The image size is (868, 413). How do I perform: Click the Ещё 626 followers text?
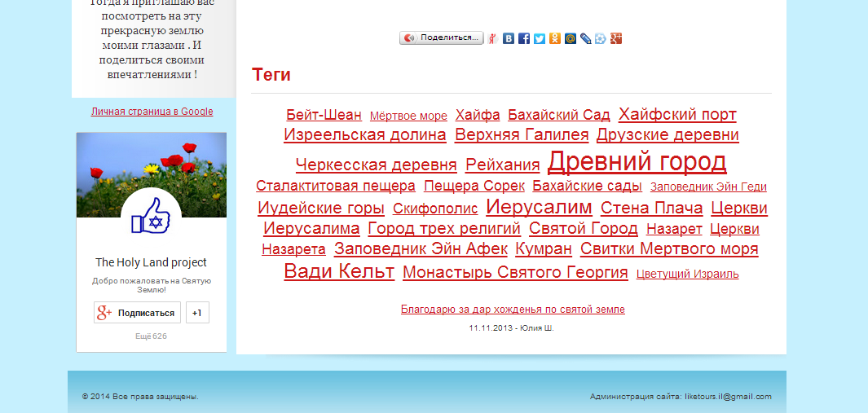pos(151,336)
